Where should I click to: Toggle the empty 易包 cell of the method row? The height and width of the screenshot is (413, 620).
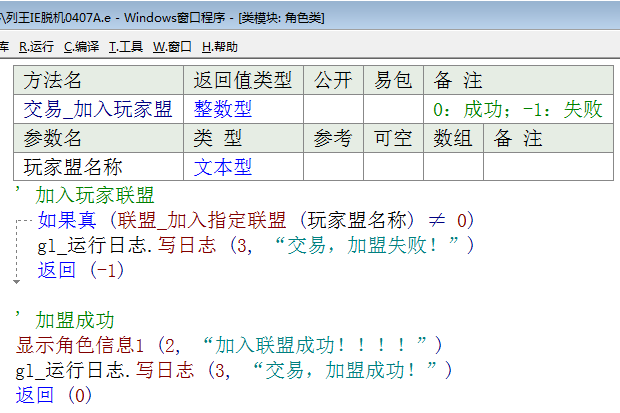tap(393, 109)
